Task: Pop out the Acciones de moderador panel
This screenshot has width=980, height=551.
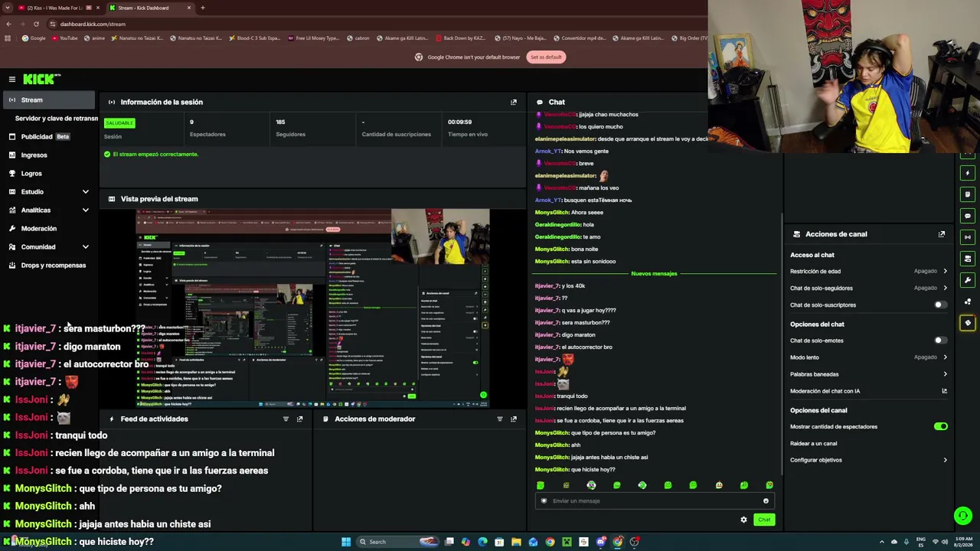Action: (x=514, y=419)
